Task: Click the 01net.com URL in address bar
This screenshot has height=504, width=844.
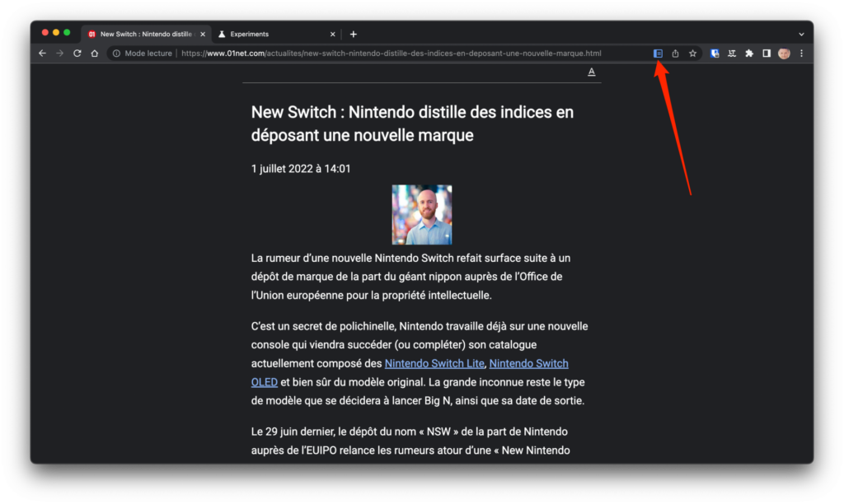Action: point(392,54)
